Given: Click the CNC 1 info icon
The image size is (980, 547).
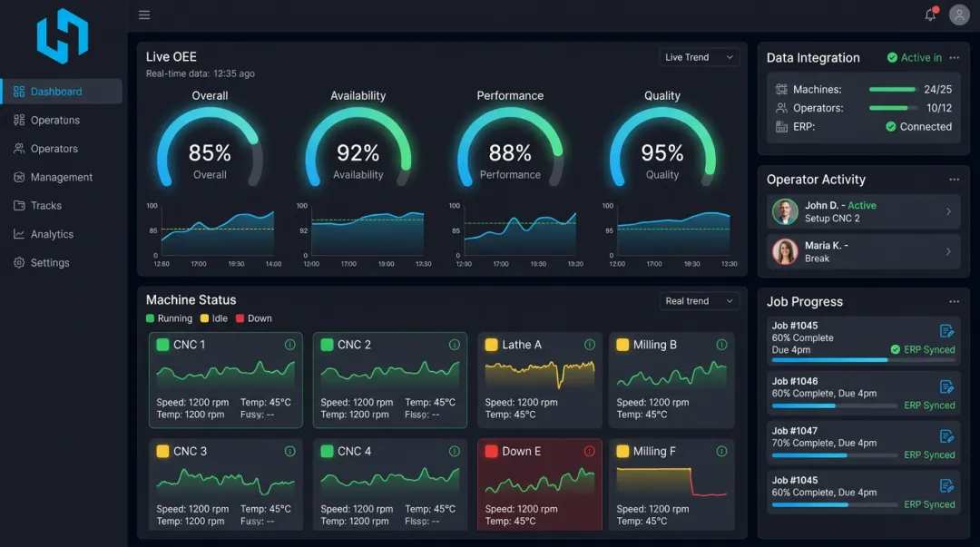Looking at the screenshot, I should click(290, 345).
